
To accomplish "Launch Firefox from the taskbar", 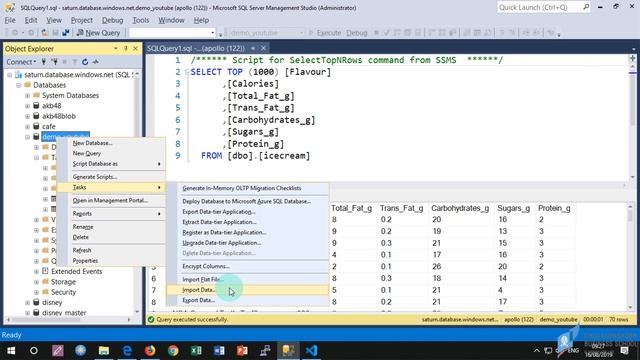I will point(150,351).
